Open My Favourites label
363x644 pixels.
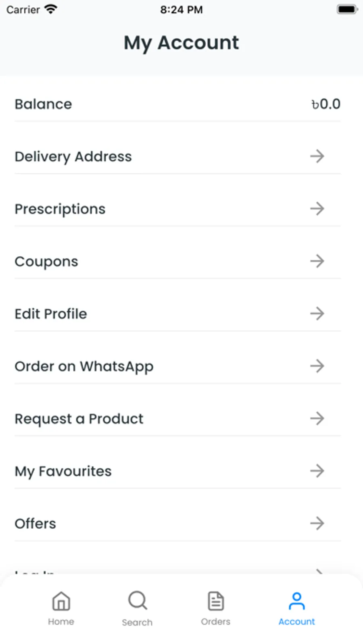point(63,471)
